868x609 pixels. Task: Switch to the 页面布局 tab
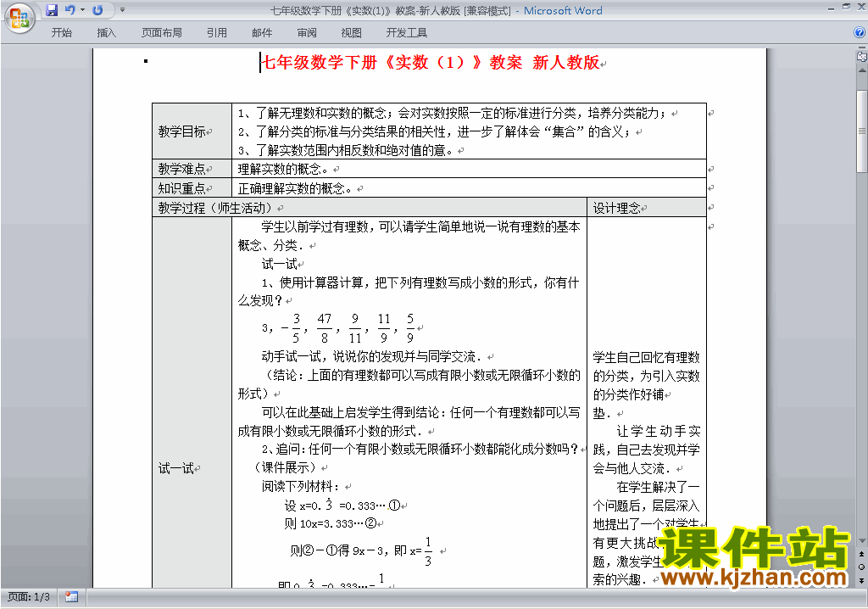162,33
